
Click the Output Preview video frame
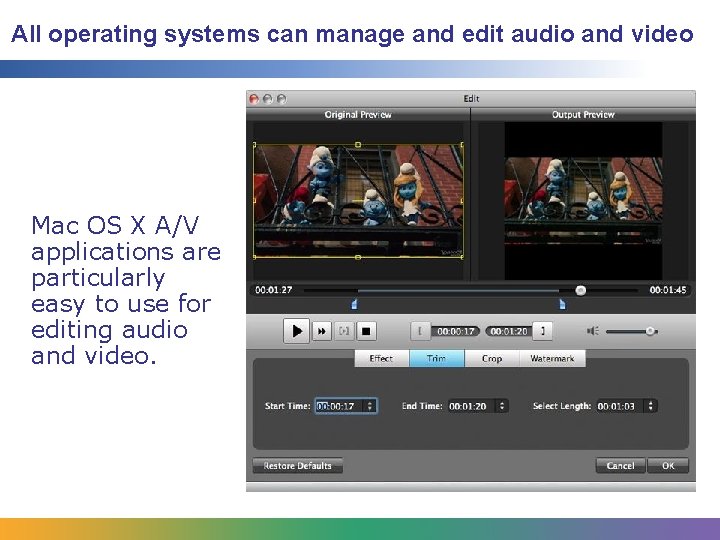click(583, 201)
